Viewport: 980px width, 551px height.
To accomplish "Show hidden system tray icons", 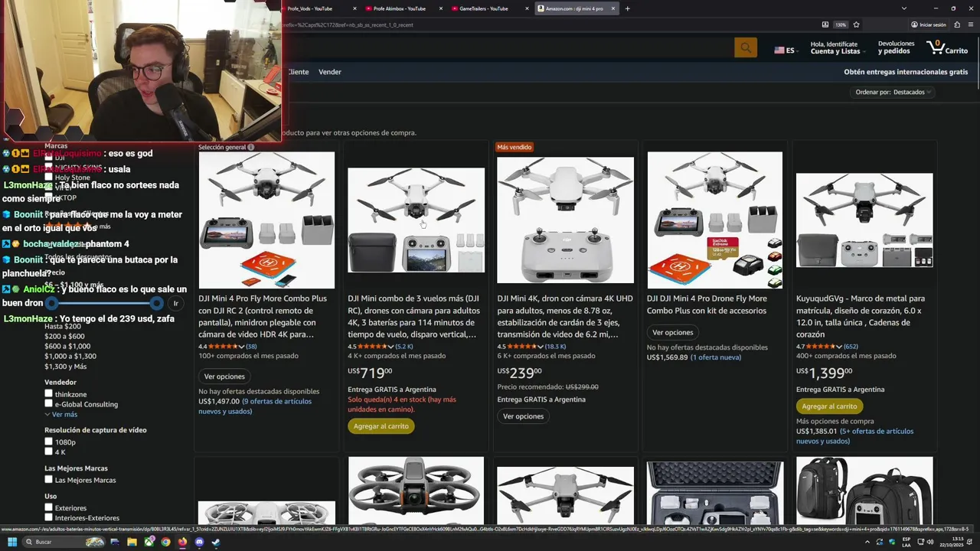I will pos(867,542).
